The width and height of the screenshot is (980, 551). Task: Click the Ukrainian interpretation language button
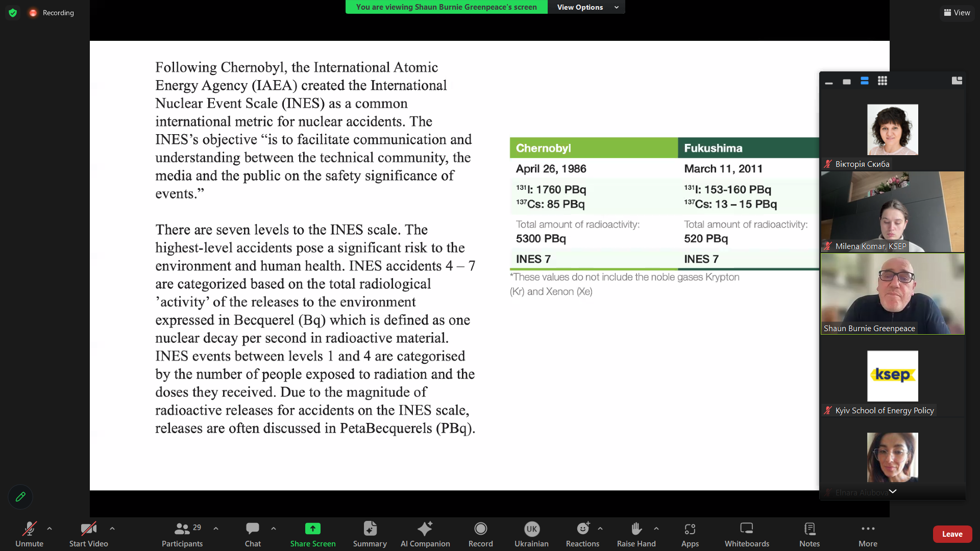[531, 534]
